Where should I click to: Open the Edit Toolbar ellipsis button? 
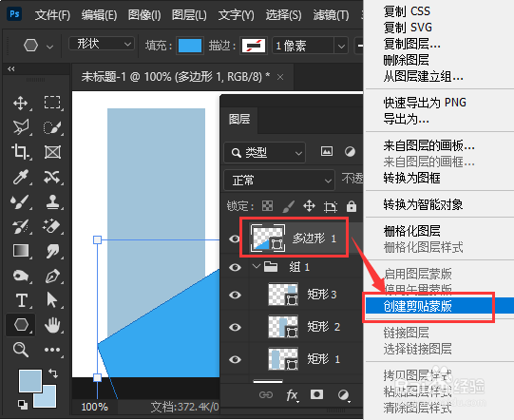click(x=52, y=350)
